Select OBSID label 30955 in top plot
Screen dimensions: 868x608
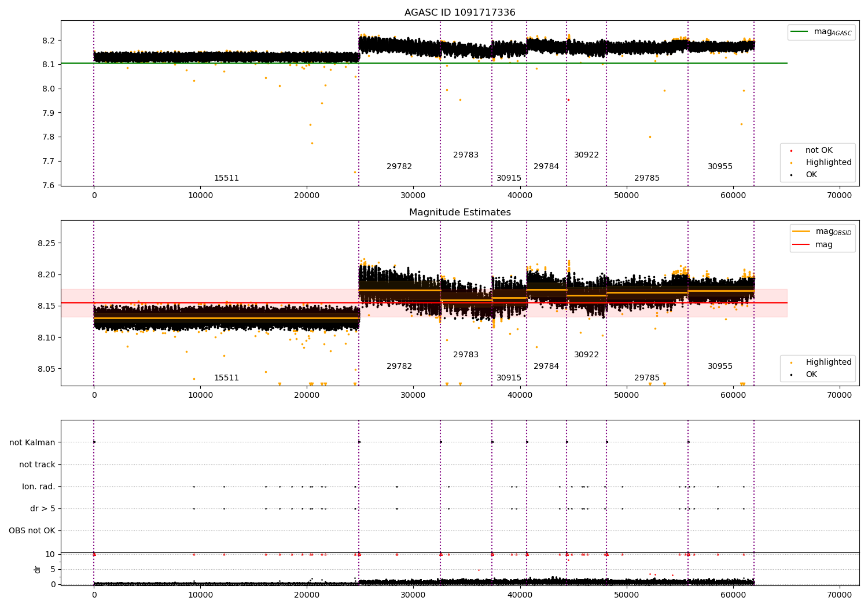(720, 166)
